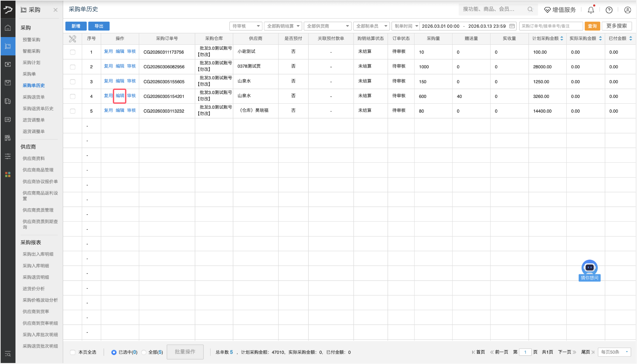Open the 每页50条 page size dropdown
Screen dimensions: 637x364
[614, 352]
